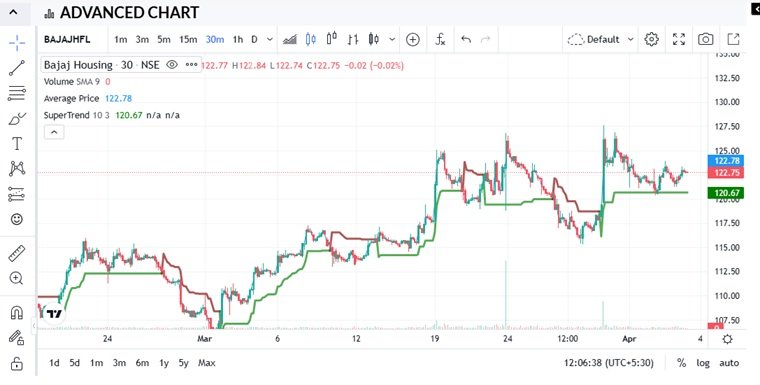The width and height of the screenshot is (760, 385).
Task: Set date range to 3m at bottom
Action: pos(119,363)
